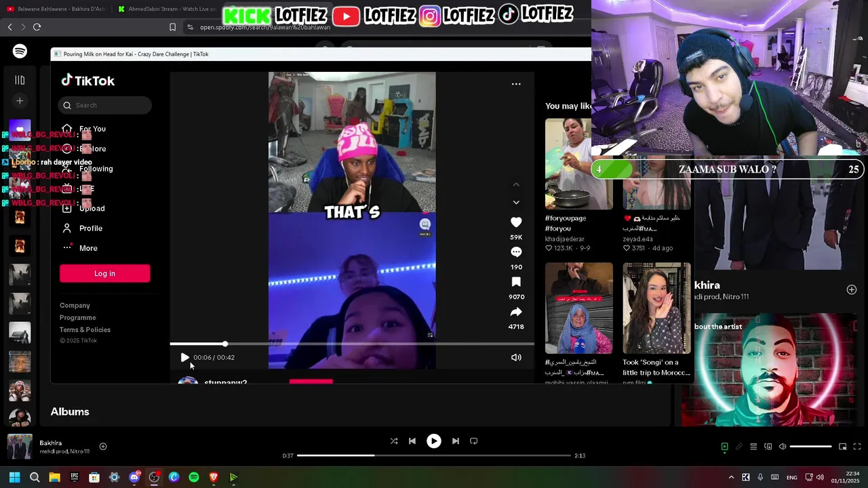The width and height of the screenshot is (868, 488).
Task: Open Albums section heading
Action: (70, 411)
